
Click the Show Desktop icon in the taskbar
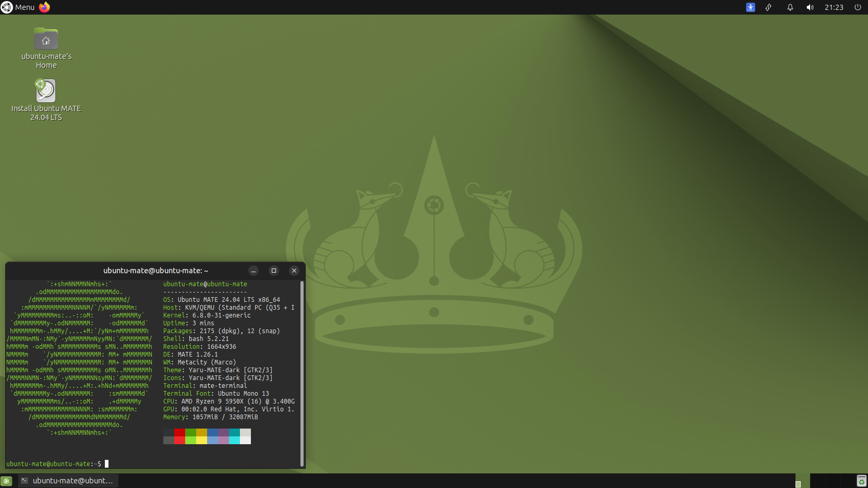click(x=5, y=480)
